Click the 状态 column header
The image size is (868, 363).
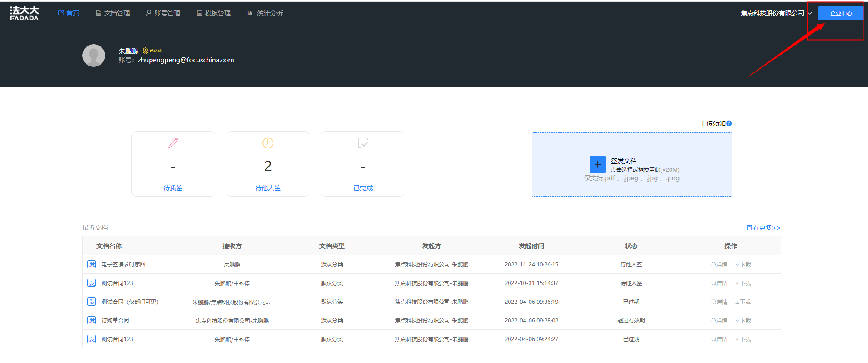coord(631,246)
